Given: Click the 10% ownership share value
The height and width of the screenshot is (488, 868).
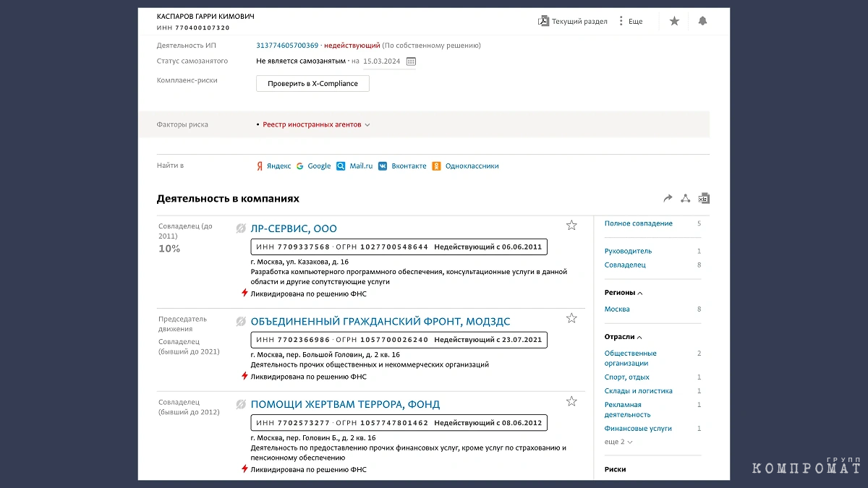Looking at the screenshot, I should click(x=169, y=249).
